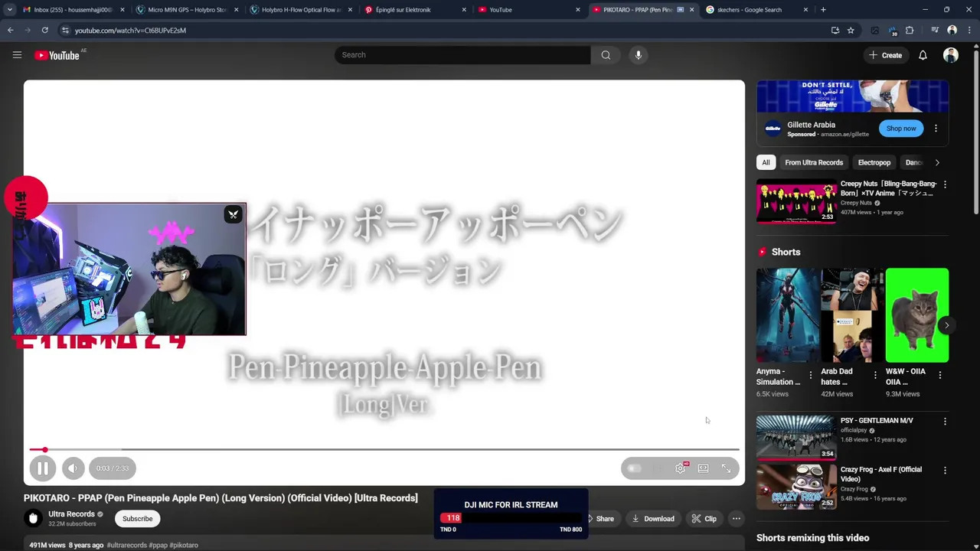Click the image extension icon in toolbar
This screenshot has height=551, width=980.
pyautogui.click(x=875, y=31)
